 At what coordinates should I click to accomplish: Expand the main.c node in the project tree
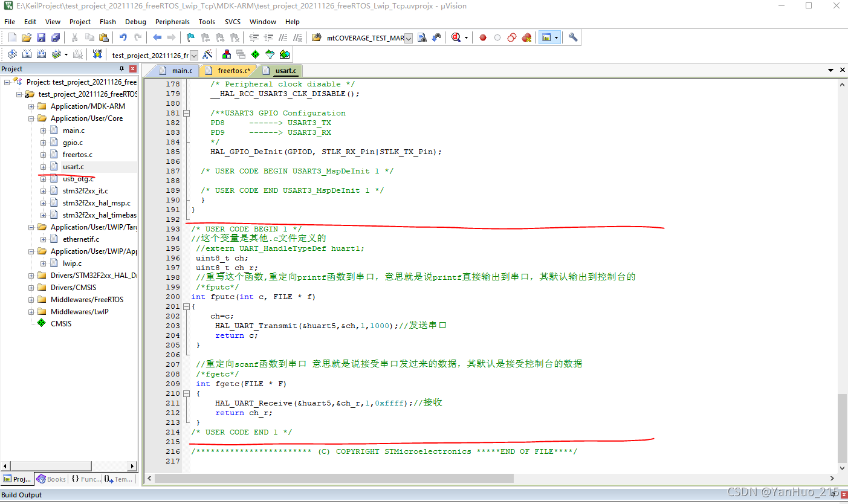pyautogui.click(x=44, y=131)
